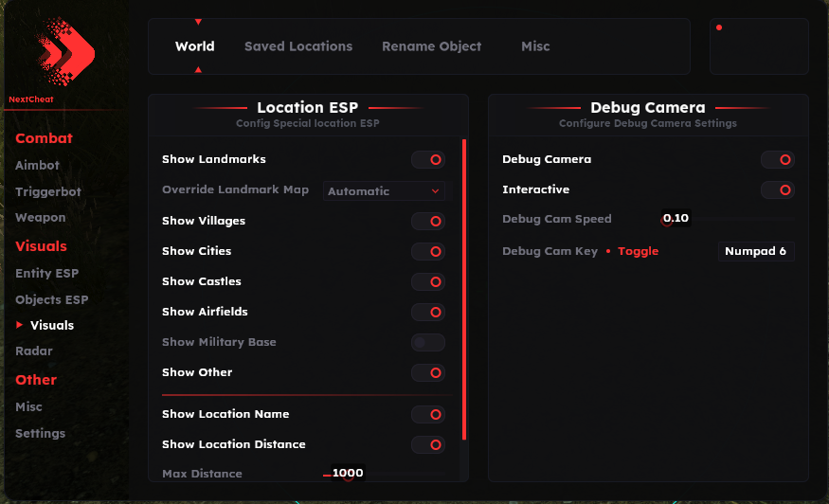
Task: Switch off Show Castles
Action: [428, 281]
